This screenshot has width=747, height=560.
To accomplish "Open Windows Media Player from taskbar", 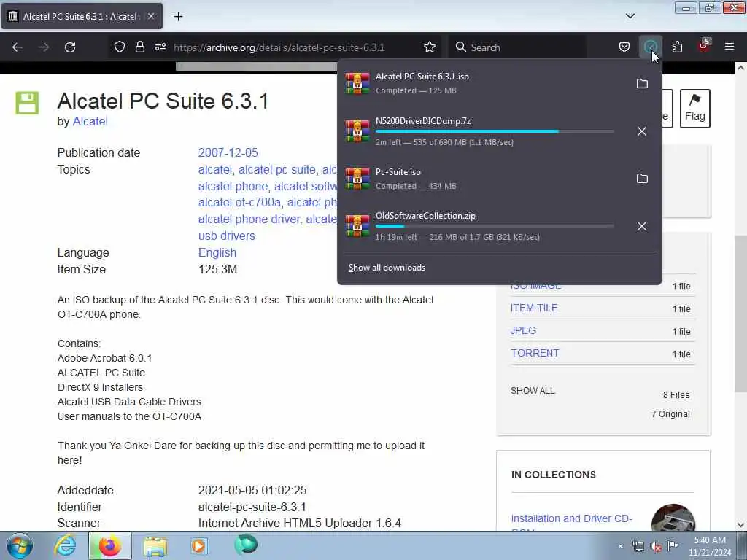I will click(199, 545).
